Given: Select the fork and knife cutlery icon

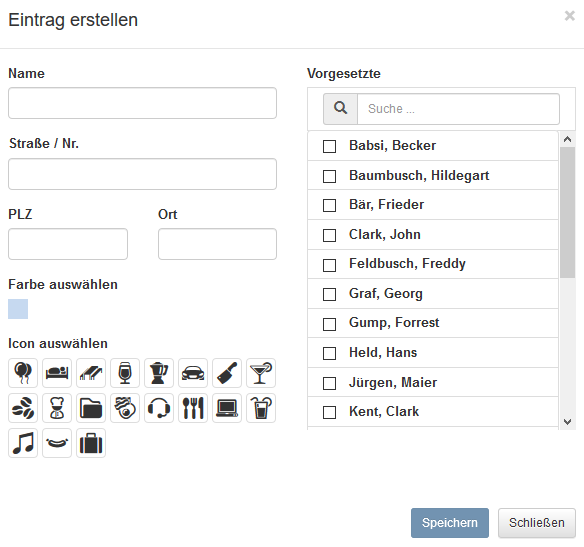Looking at the screenshot, I should [193, 408].
